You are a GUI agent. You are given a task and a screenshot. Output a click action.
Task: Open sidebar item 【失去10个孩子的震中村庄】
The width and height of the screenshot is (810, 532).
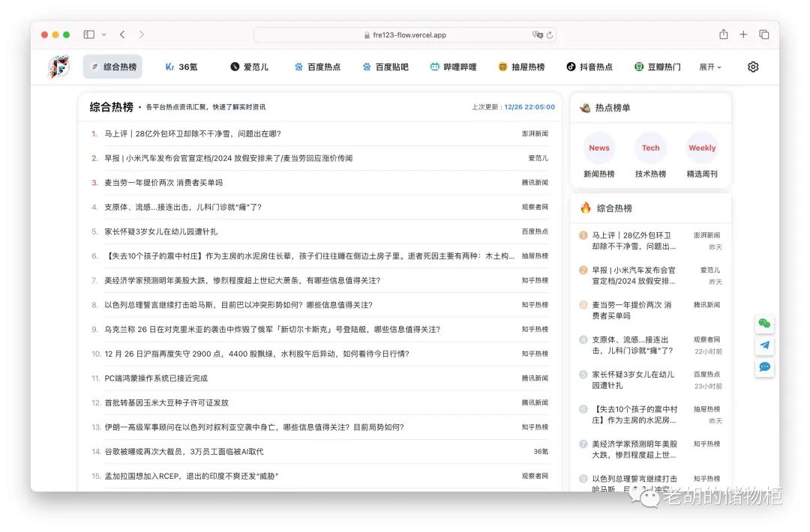click(x=634, y=414)
